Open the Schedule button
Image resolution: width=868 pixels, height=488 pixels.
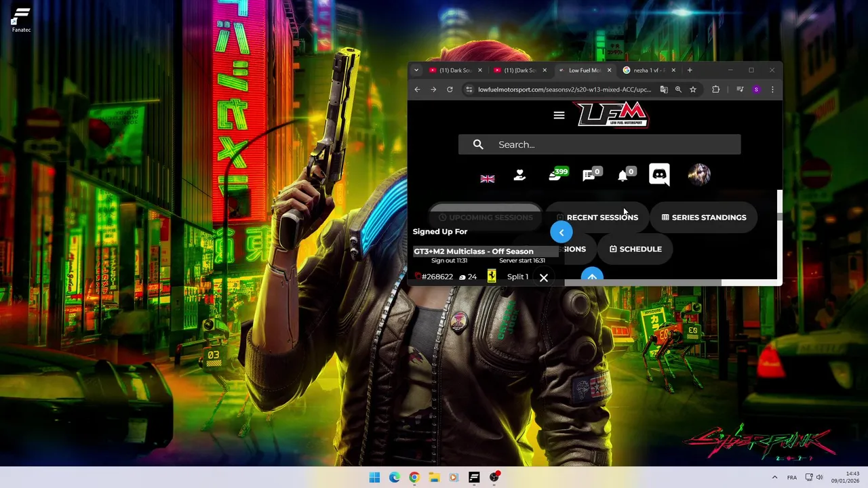click(x=635, y=249)
